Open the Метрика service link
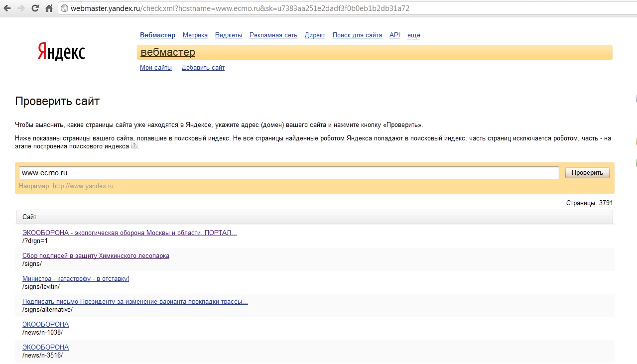Screen dimensions: 637x364 pyautogui.click(x=195, y=35)
